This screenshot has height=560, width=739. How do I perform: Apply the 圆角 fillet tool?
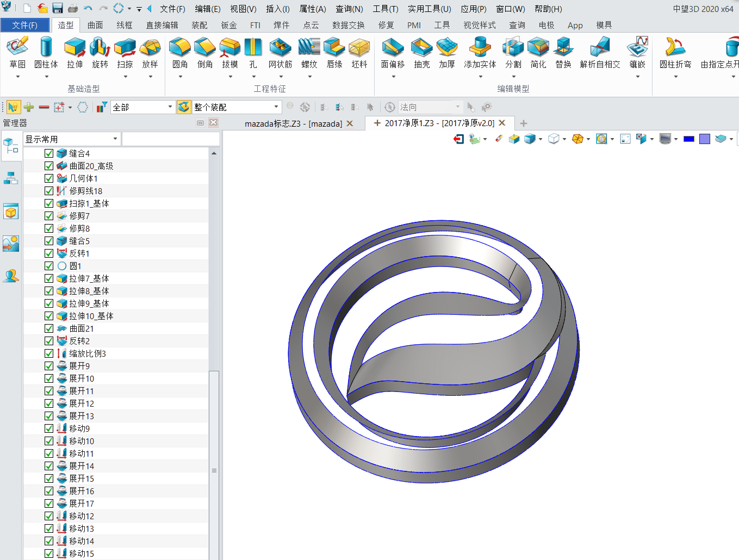tap(180, 53)
